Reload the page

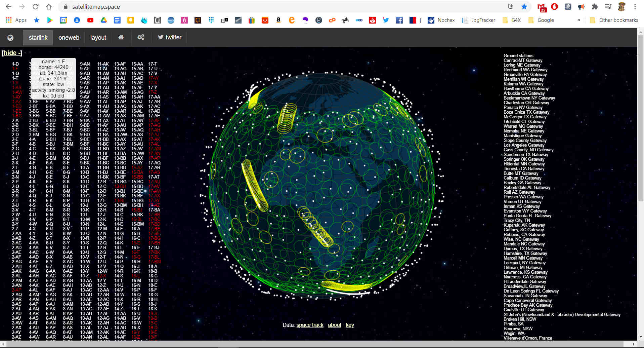pyautogui.click(x=35, y=7)
